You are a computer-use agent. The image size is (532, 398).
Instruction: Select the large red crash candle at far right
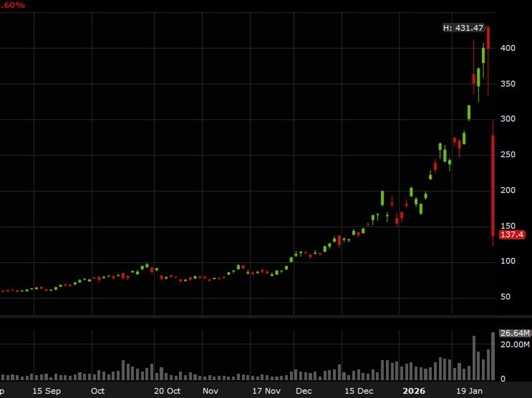pyautogui.click(x=493, y=185)
